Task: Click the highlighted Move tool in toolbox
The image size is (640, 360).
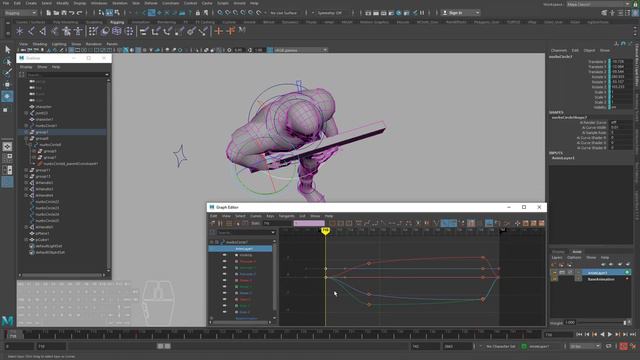Action: [x=7, y=96]
